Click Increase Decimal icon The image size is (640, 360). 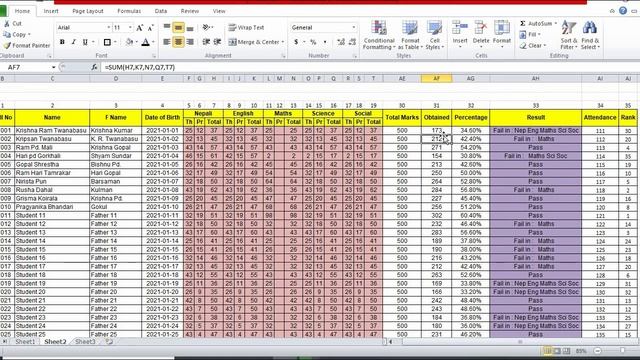(x=341, y=42)
